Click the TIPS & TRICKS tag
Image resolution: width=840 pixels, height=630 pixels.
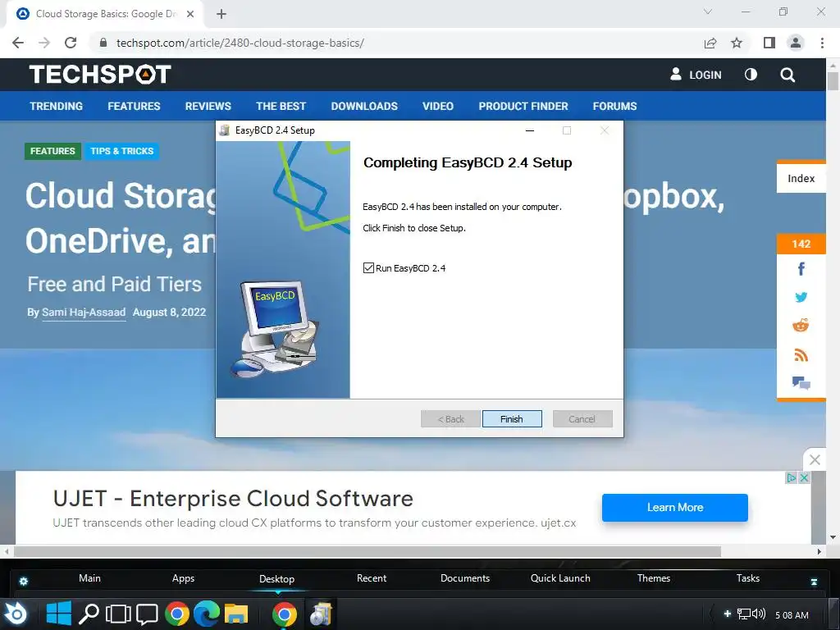click(x=121, y=151)
